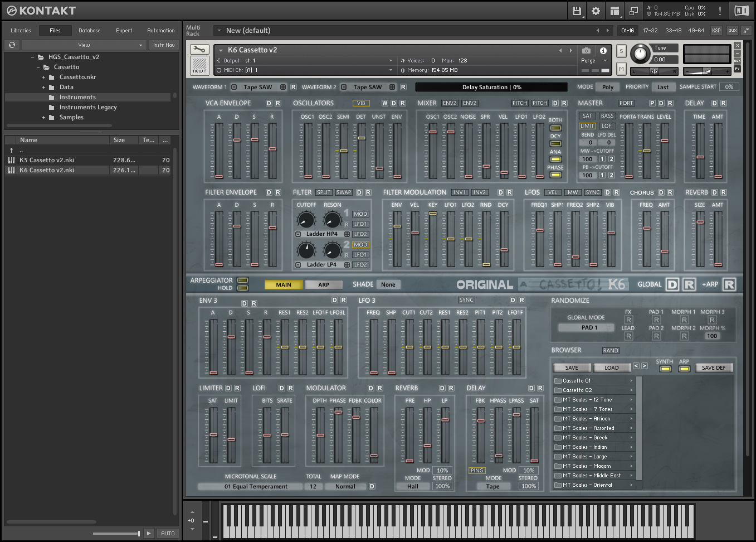Click the exclamation warning icon

coord(720,11)
